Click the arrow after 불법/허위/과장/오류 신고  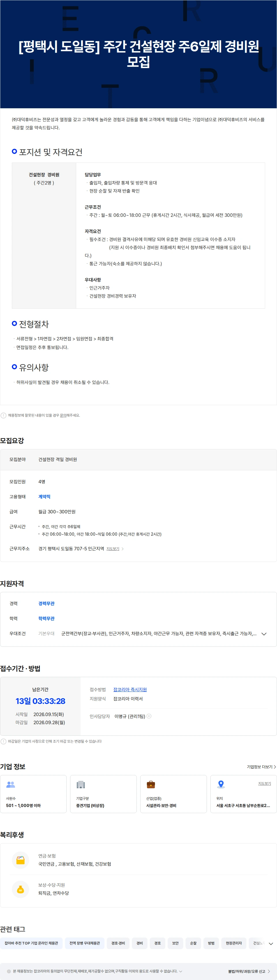[269, 971]
